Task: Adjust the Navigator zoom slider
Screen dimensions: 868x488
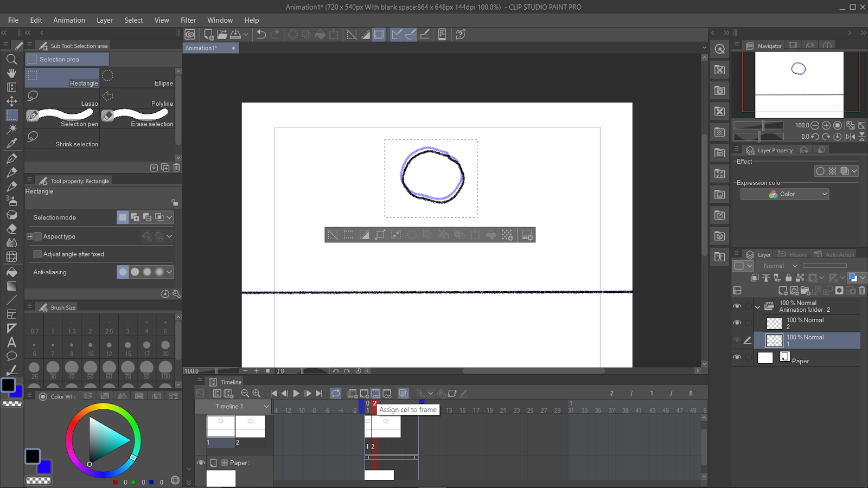Action: (x=759, y=125)
